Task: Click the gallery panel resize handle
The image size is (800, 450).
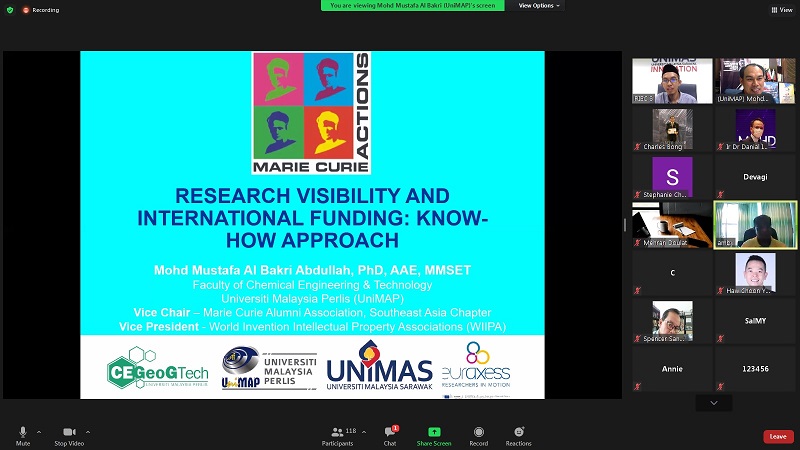Action: (625, 225)
